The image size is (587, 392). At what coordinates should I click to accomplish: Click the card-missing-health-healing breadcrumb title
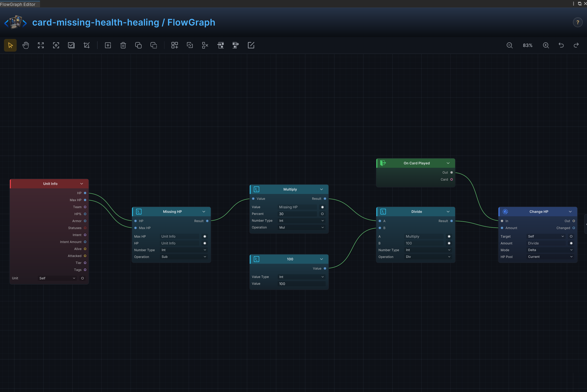tap(95, 22)
